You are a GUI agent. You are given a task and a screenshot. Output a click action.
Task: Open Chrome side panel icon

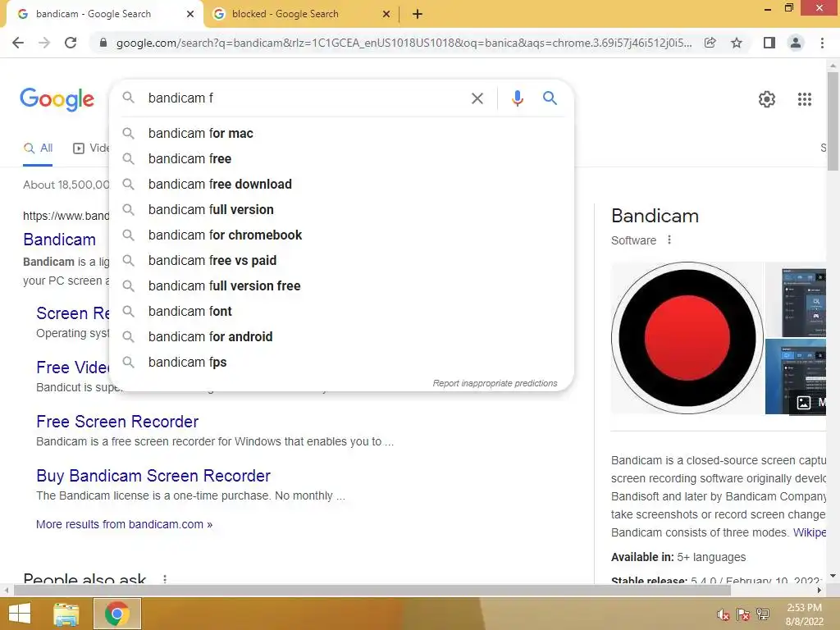pyautogui.click(x=769, y=43)
